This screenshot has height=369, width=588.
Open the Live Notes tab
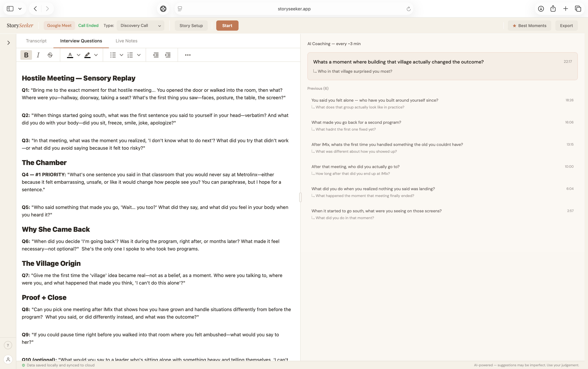click(126, 41)
